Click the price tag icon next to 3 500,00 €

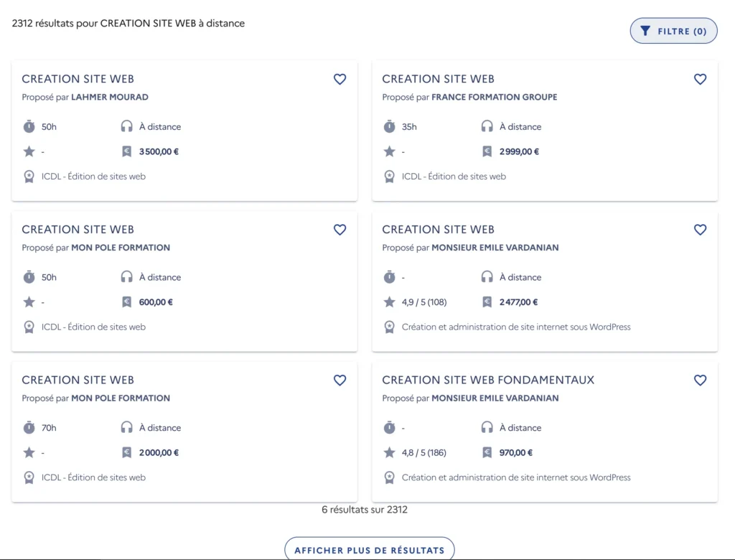[x=126, y=151]
